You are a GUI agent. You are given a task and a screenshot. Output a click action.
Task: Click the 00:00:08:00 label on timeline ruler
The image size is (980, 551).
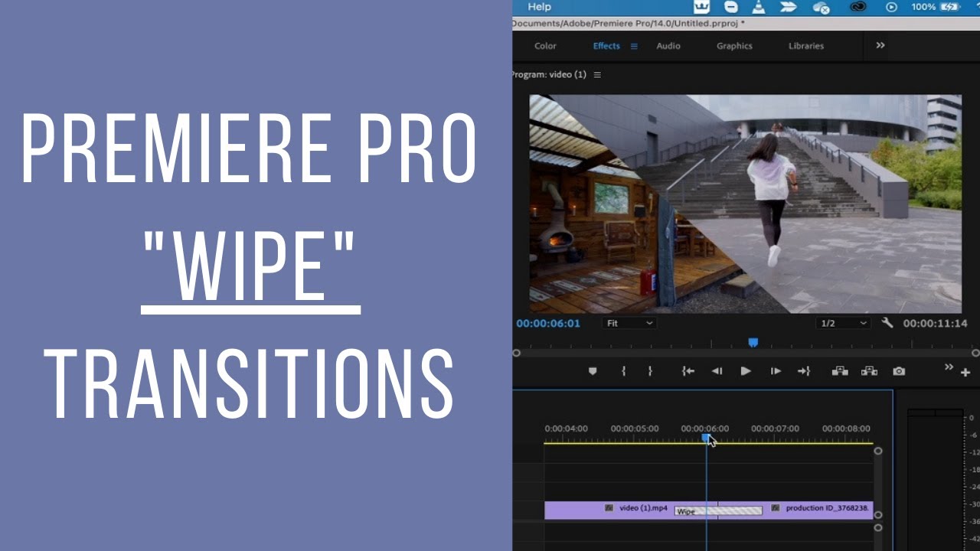click(x=846, y=429)
